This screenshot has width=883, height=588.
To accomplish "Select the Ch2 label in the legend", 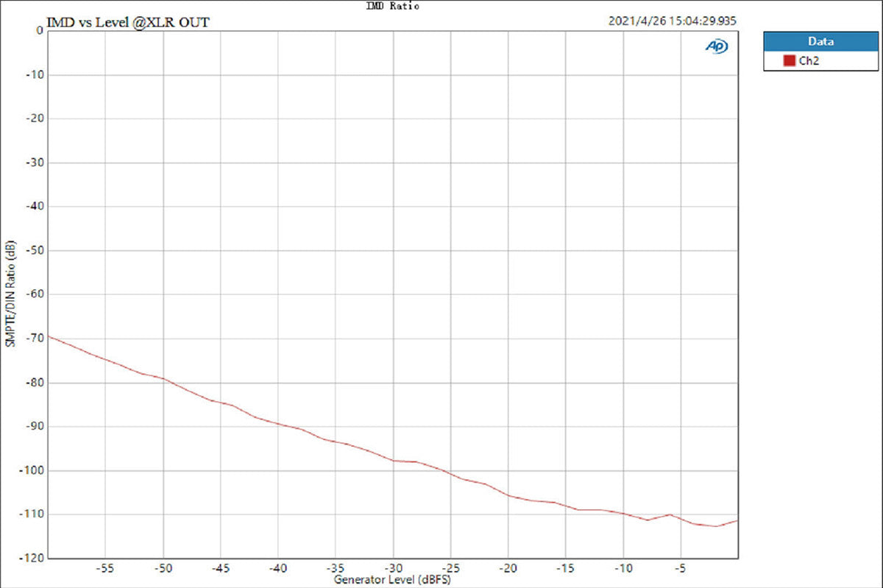I will coord(809,61).
